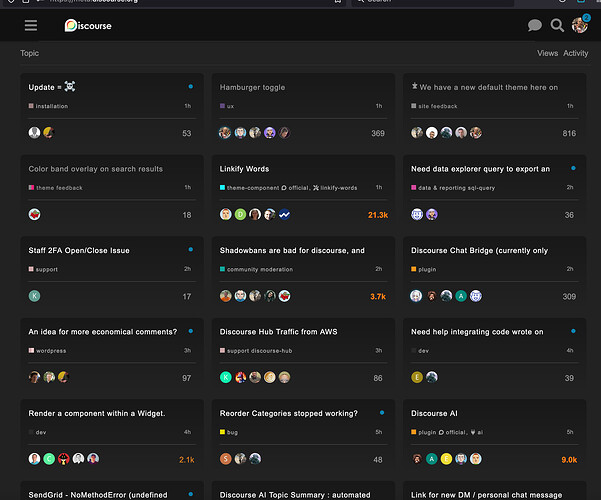The width and height of the screenshot is (601, 500).
Task: Open 'Discourse Hub Traffic from AWS' topic
Action: (x=278, y=332)
